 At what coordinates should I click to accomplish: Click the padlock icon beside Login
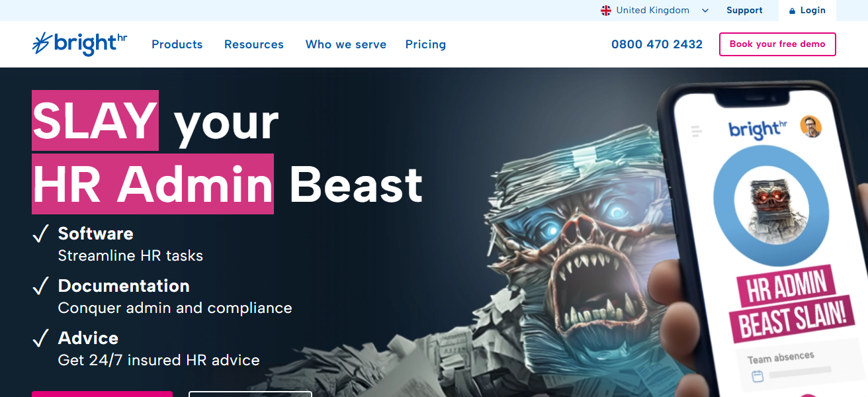[793, 11]
